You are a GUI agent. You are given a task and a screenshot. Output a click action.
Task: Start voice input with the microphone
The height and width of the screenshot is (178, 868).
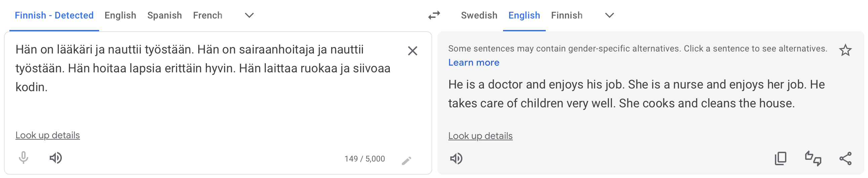click(x=23, y=158)
